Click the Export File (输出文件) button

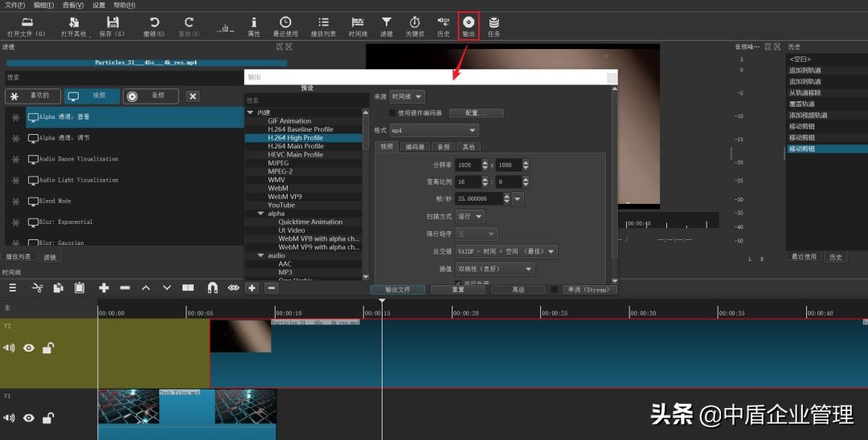[397, 290]
